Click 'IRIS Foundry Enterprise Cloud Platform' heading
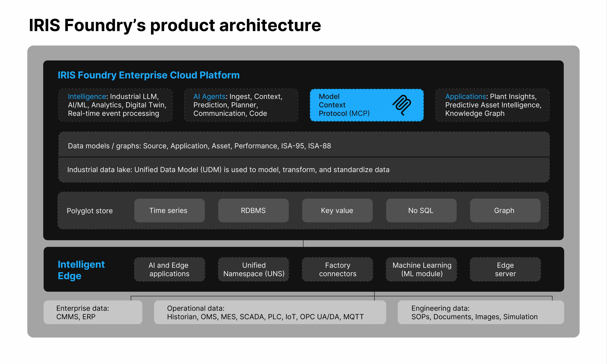The width and height of the screenshot is (607, 364). point(149,75)
